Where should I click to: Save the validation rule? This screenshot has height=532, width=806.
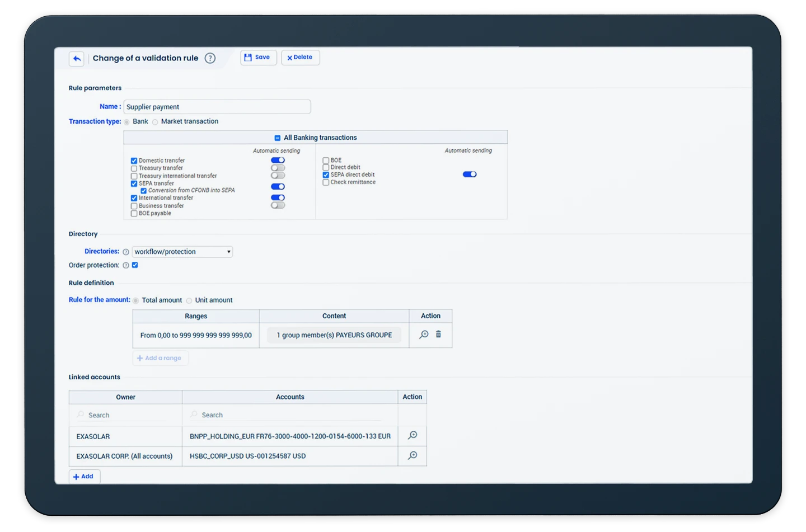point(258,58)
